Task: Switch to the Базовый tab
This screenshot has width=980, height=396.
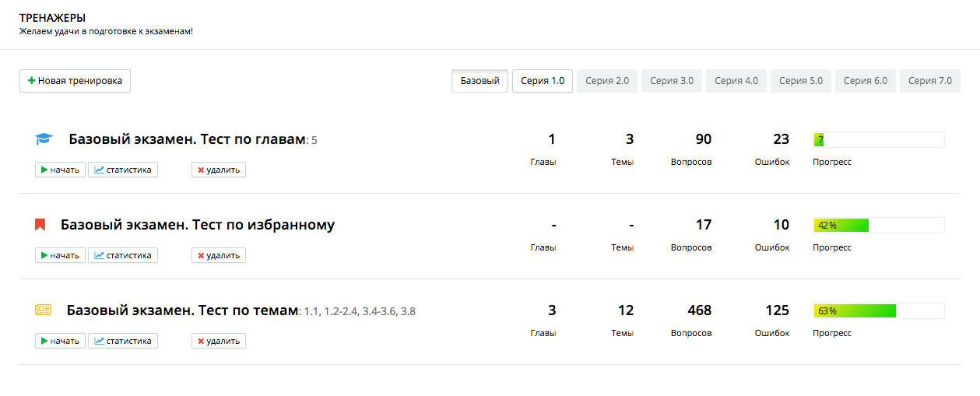Action: pyautogui.click(x=479, y=81)
